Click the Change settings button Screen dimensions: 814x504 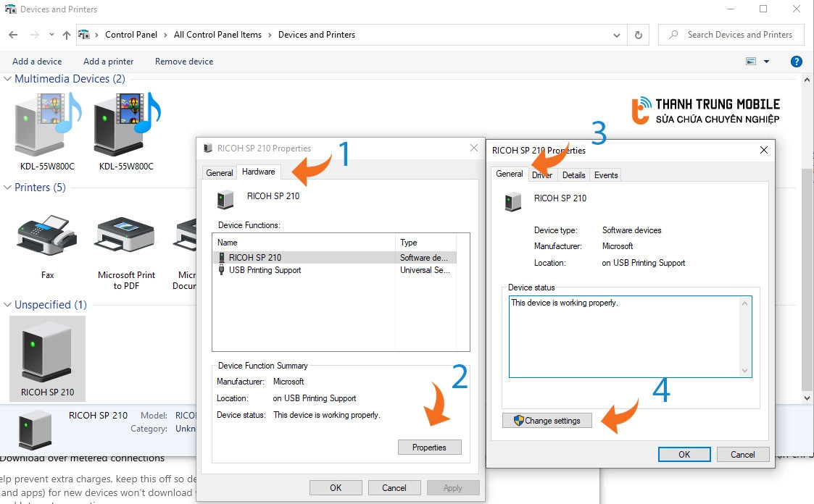tap(547, 421)
